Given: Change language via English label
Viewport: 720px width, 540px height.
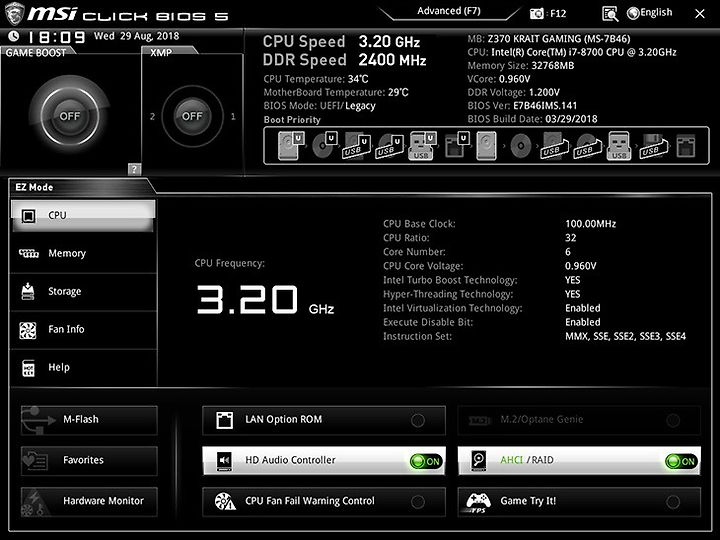Looking at the screenshot, I should point(656,13).
